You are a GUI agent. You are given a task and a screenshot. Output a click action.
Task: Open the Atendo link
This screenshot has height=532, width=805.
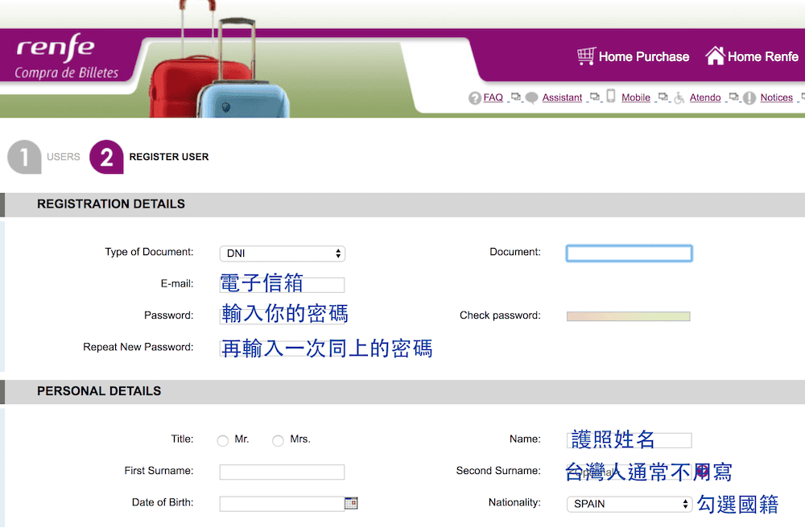pos(704,97)
